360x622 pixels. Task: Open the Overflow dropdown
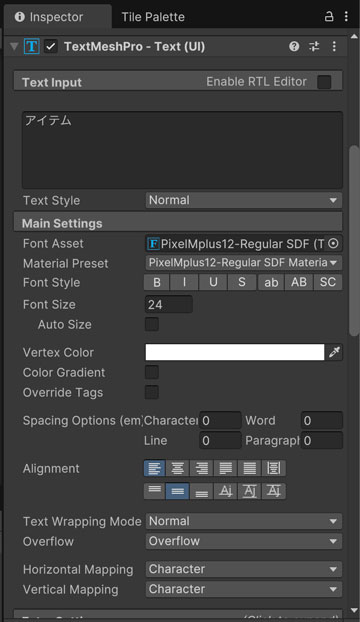pyautogui.click(x=243, y=541)
